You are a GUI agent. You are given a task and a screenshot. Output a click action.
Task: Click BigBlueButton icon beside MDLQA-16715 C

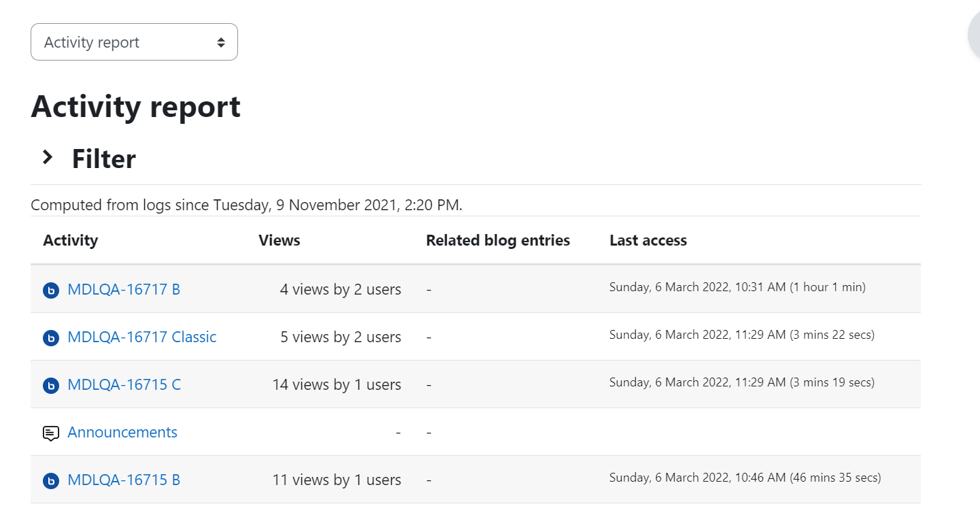coord(51,386)
